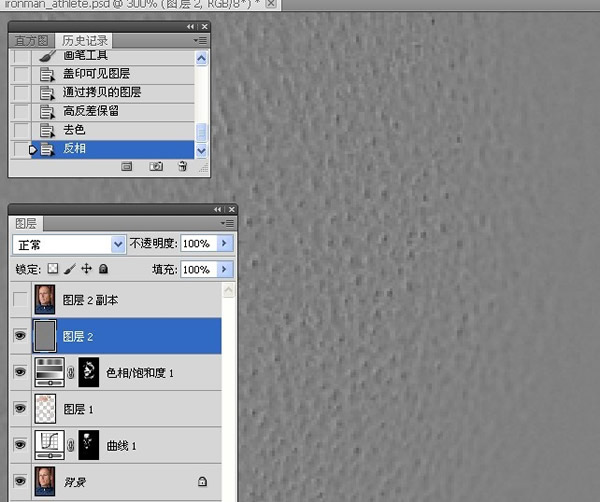Hide the 图层 2 layer
This screenshot has height=502, width=600.
(x=20, y=336)
